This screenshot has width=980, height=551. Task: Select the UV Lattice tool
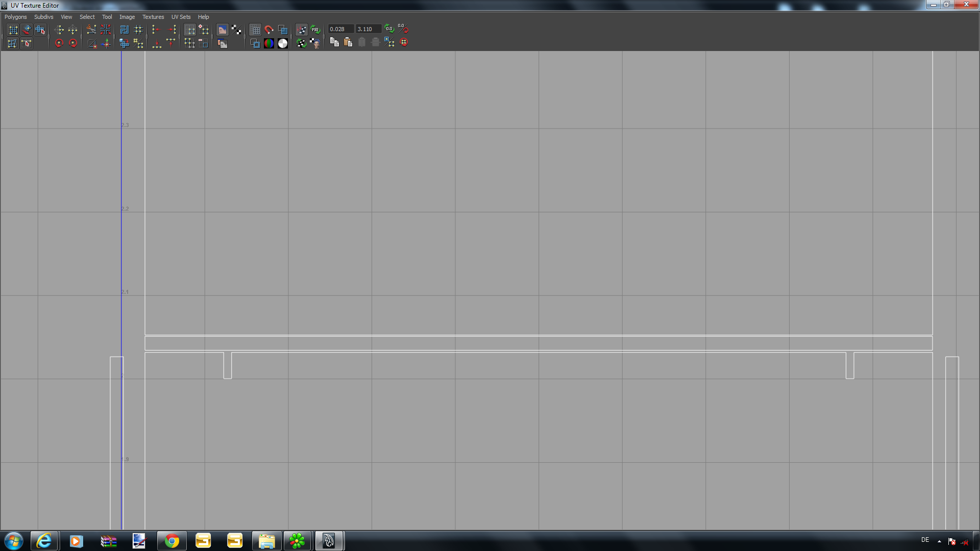pos(13,30)
